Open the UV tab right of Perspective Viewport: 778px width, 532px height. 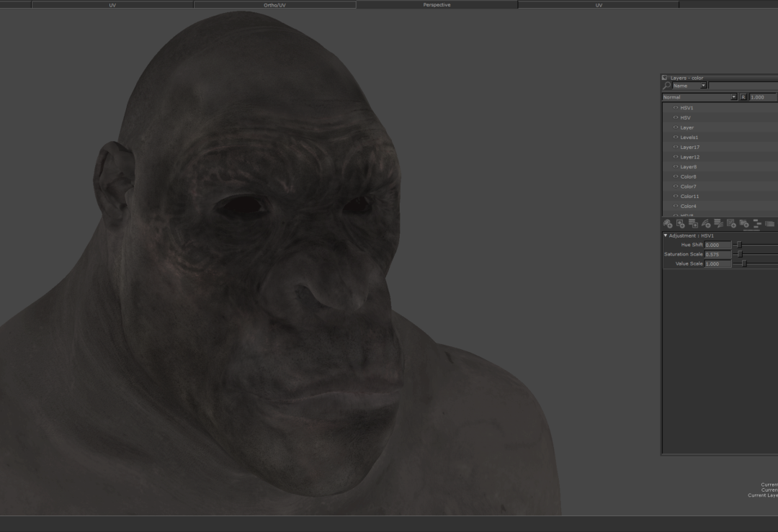599,5
